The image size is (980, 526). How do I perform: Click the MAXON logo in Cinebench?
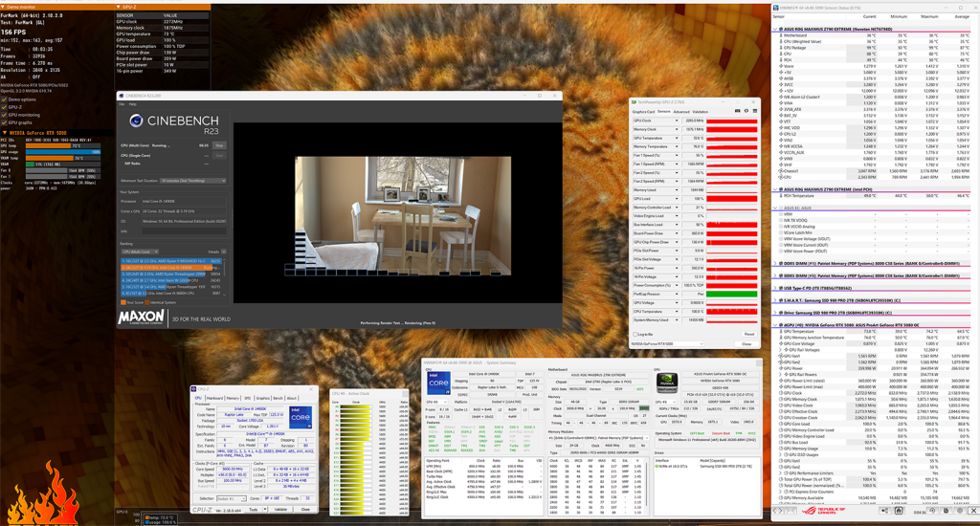tap(142, 318)
